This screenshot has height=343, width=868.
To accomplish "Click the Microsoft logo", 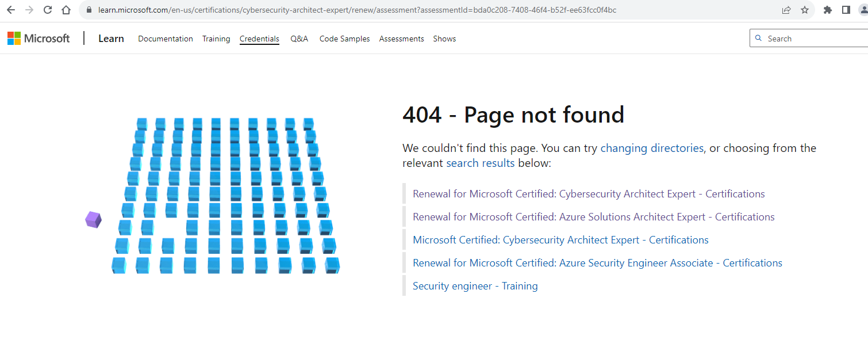I will click(x=38, y=38).
